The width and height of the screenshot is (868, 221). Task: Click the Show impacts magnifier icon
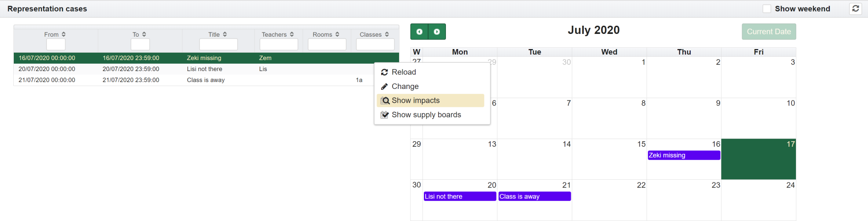[385, 101]
